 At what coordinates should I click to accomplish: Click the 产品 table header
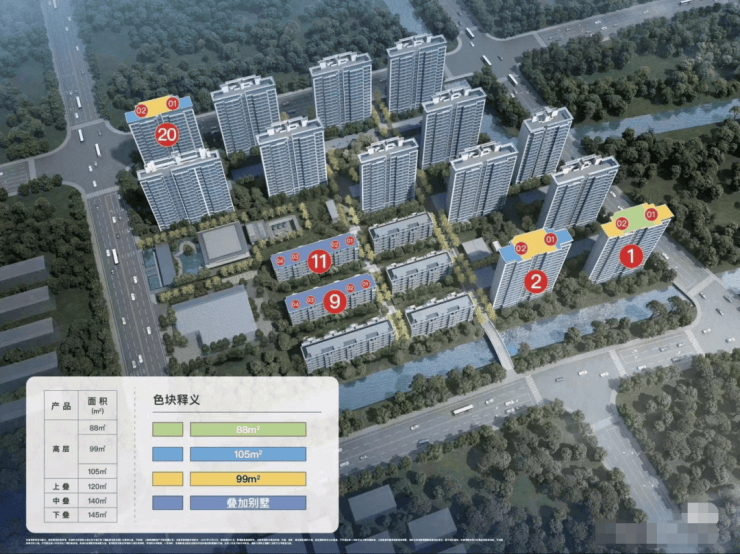coord(61,406)
